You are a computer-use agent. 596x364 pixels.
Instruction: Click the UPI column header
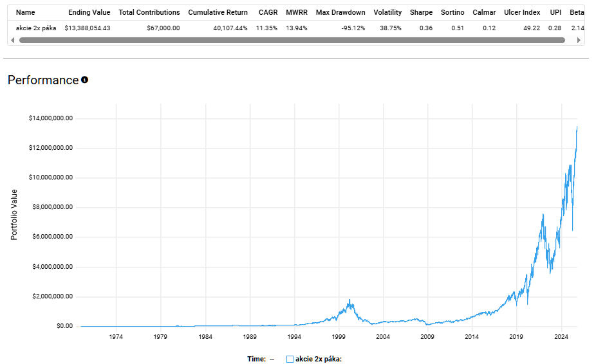(555, 12)
